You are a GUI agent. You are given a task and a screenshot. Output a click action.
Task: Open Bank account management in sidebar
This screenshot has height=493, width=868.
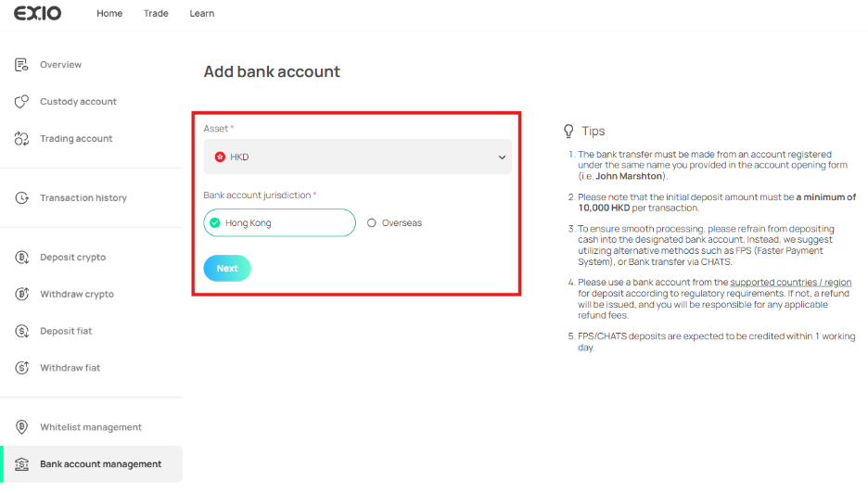[x=100, y=464]
